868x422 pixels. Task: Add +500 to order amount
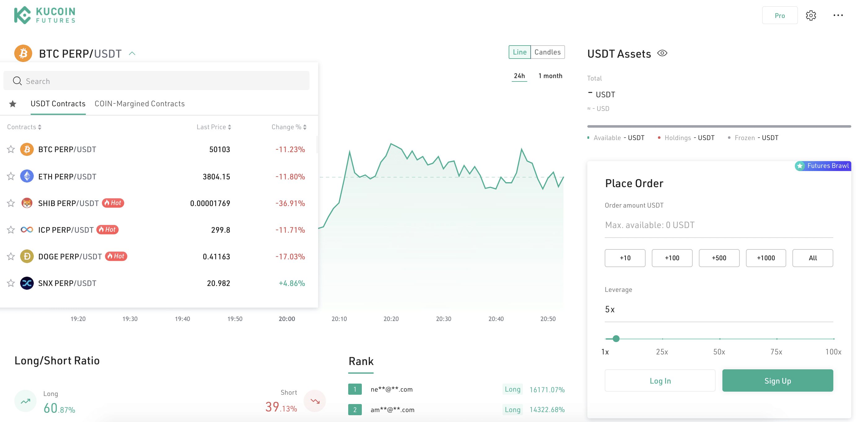point(719,258)
